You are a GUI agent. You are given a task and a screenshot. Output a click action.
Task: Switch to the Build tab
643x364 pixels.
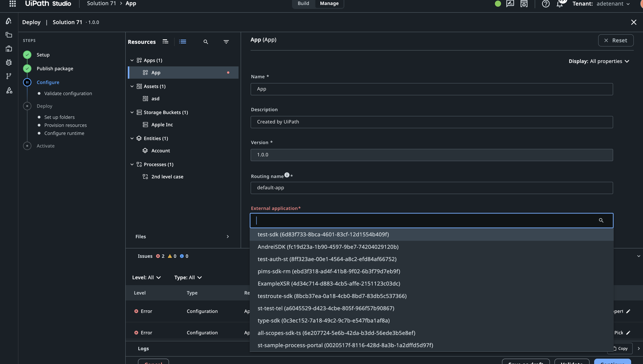(303, 3)
